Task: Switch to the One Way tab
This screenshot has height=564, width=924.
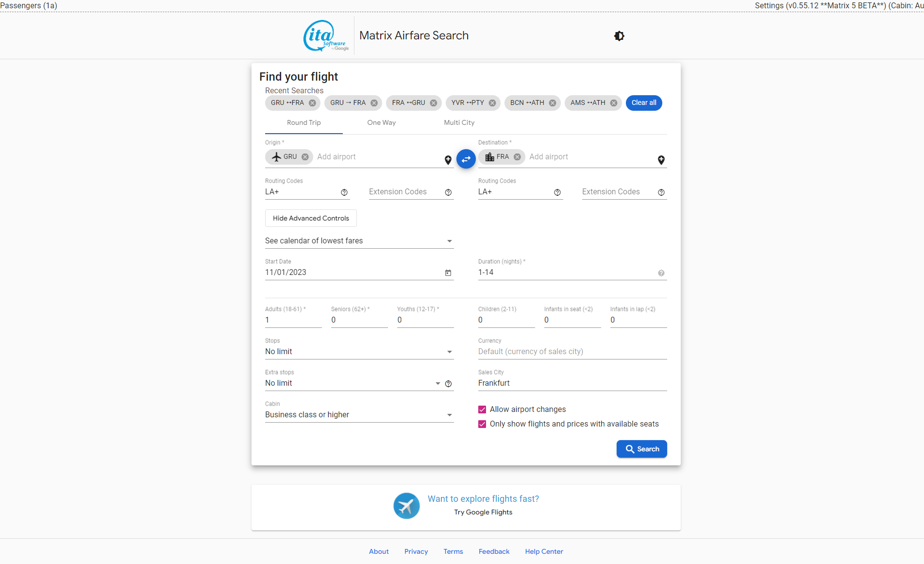Action: 381,123
